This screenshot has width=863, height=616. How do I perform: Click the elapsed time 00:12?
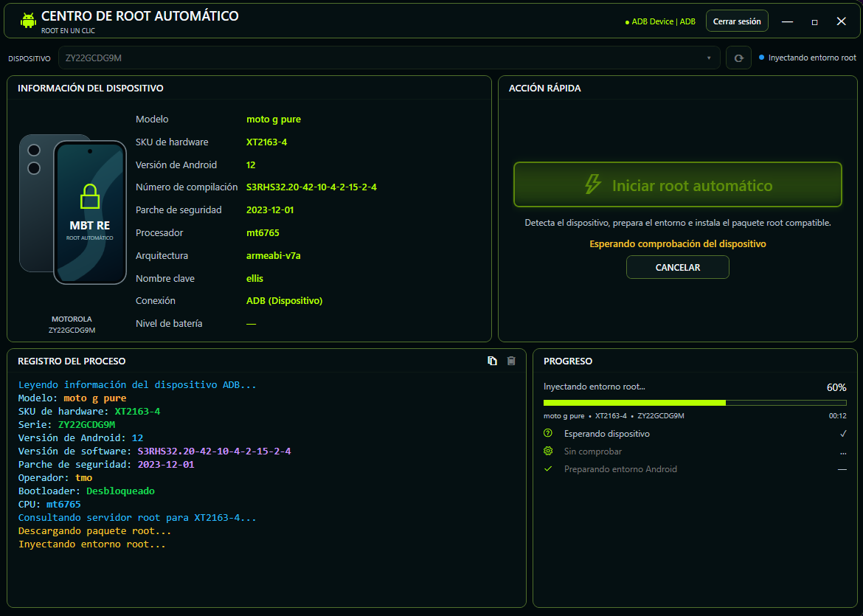click(838, 416)
